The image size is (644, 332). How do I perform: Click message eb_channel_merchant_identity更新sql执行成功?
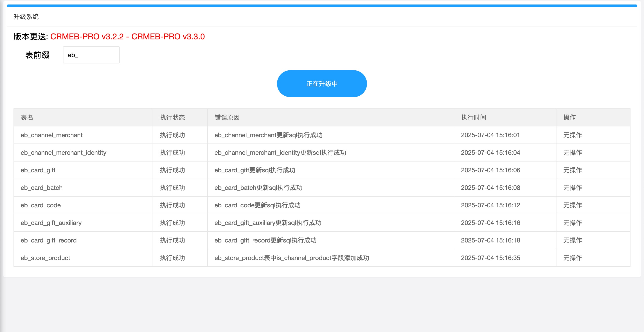click(280, 153)
